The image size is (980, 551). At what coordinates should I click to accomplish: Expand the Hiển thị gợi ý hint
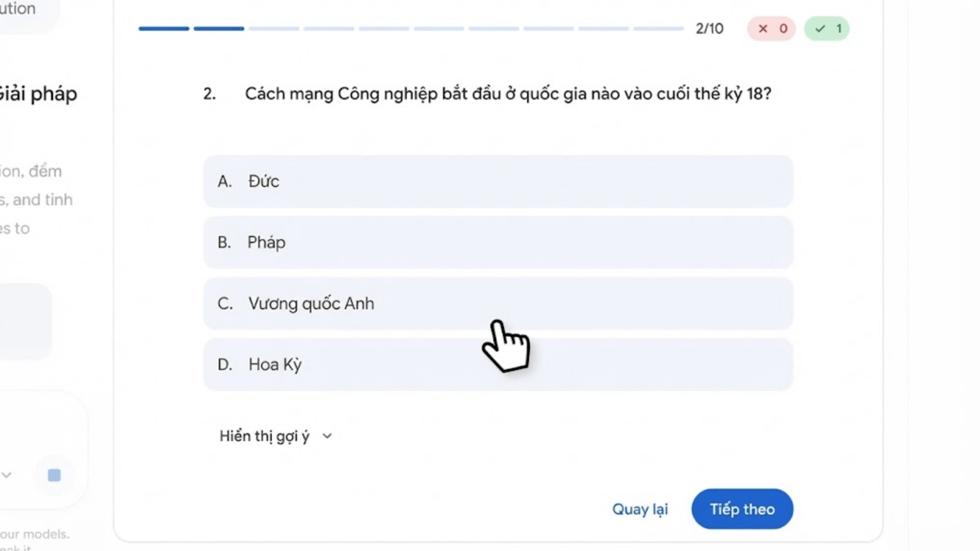(x=276, y=437)
